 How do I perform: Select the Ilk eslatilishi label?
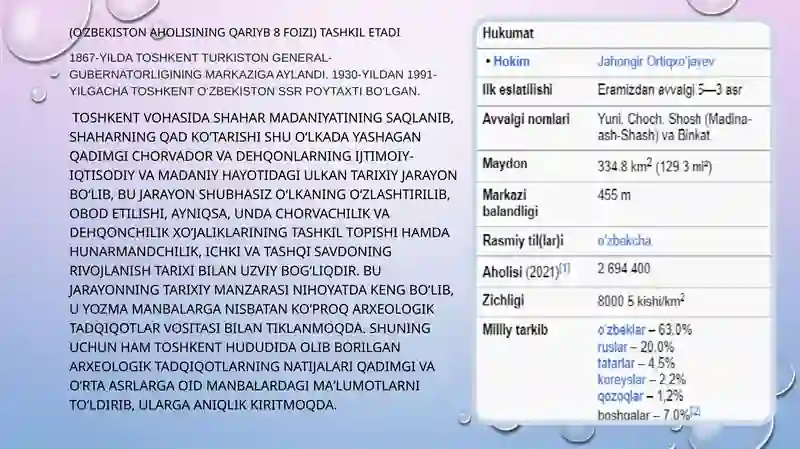tap(517, 90)
